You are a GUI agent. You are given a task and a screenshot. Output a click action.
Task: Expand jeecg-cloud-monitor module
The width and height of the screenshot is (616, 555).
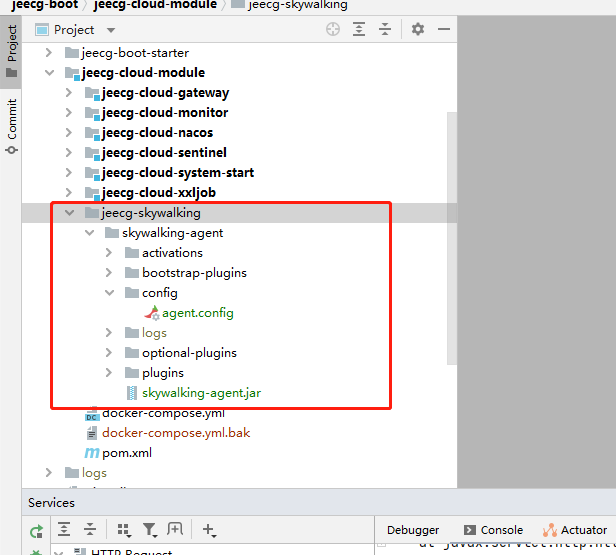click(69, 113)
